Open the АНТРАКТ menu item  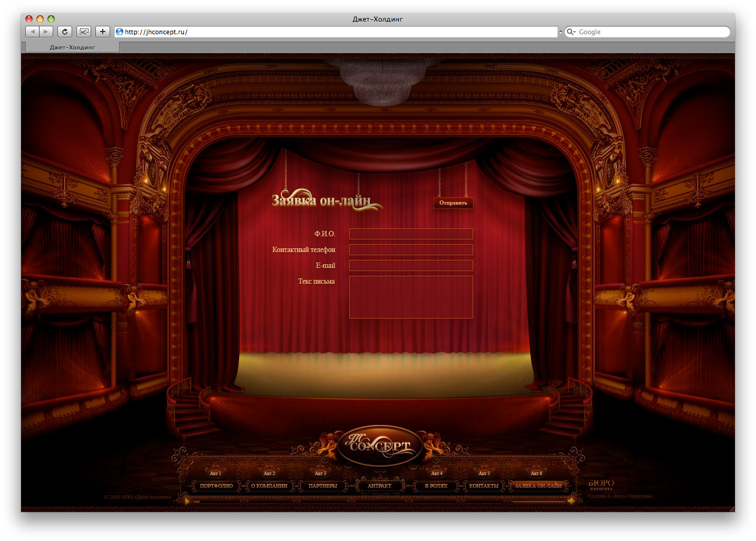(x=379, y=486)
